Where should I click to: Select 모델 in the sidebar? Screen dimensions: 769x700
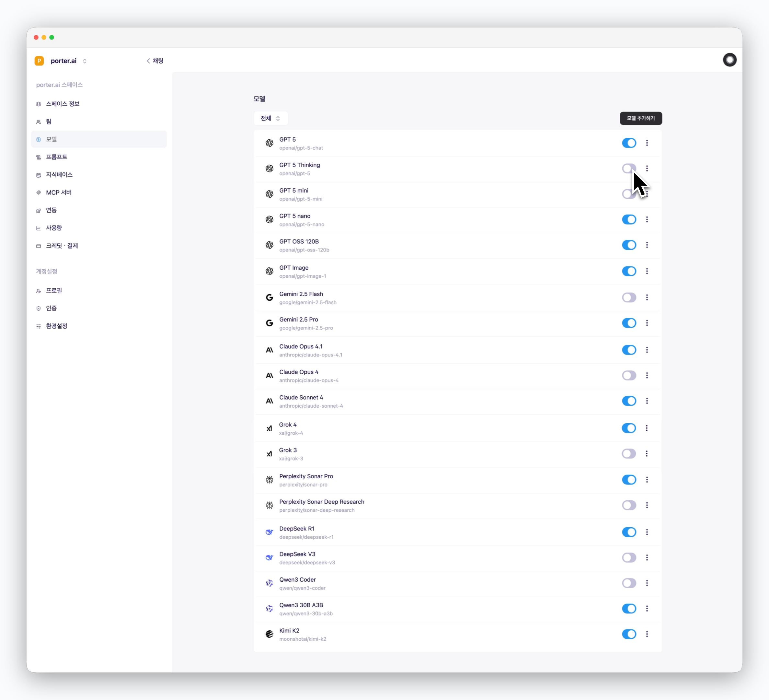pyautogui.click(x=99, y=139)
